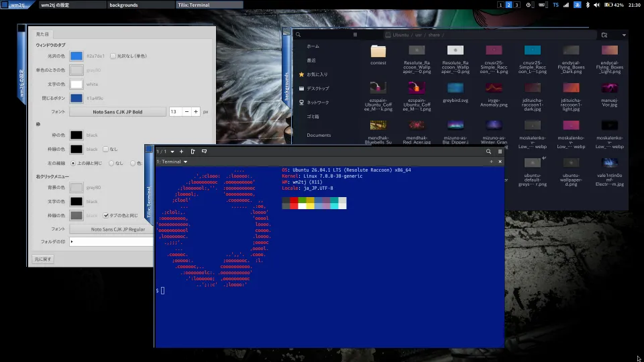
Task: Switch to workspace 3 in the pager
Action: (517, 5)
